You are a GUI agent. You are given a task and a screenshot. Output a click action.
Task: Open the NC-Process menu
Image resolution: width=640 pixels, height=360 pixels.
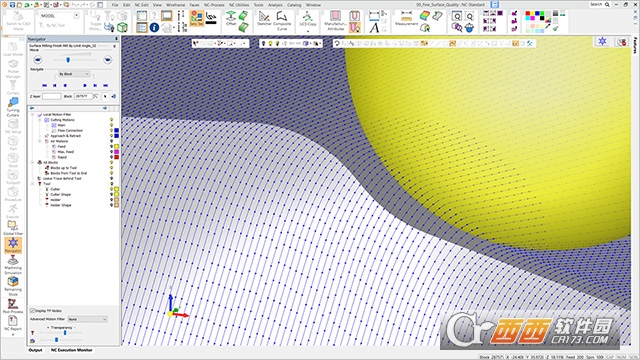click(x=214, y=5)
